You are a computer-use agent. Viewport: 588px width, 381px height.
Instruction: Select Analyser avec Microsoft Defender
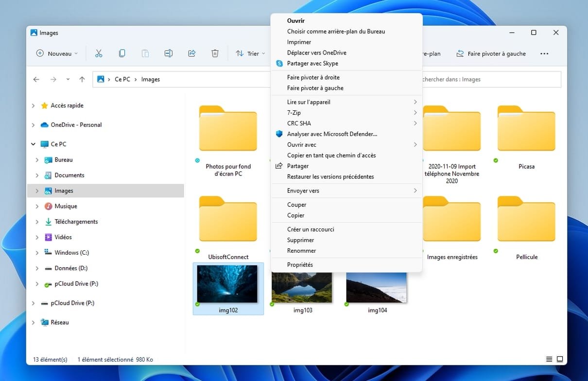pyautogui.click(x=346, y=134)
